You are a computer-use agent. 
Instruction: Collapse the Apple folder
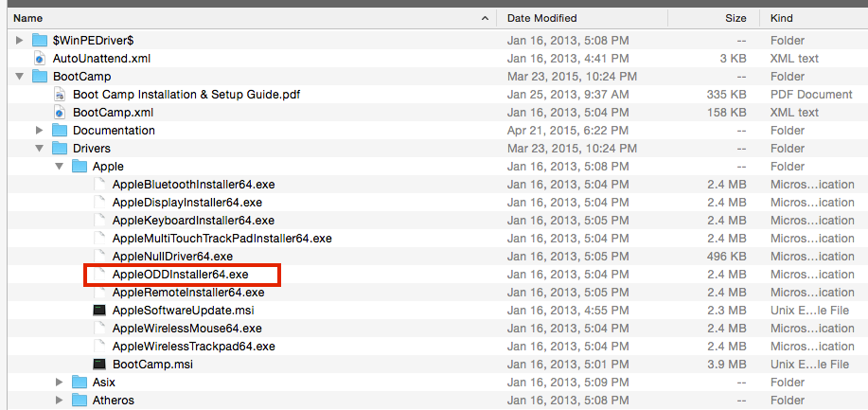click(60, 167)
